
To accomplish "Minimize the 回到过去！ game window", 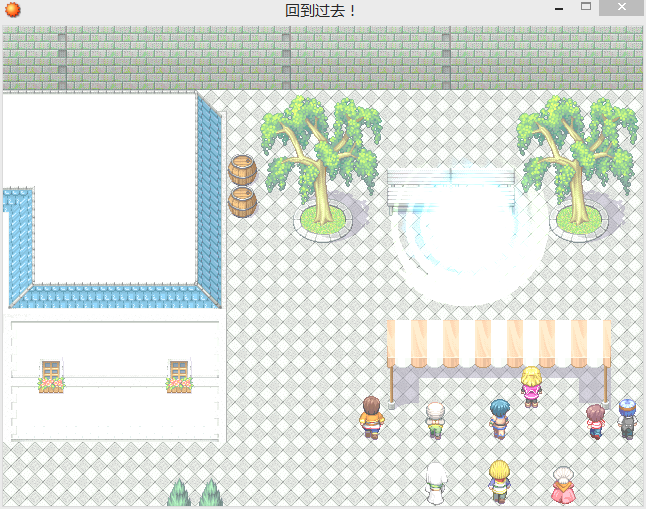I will tap(559, 8).
